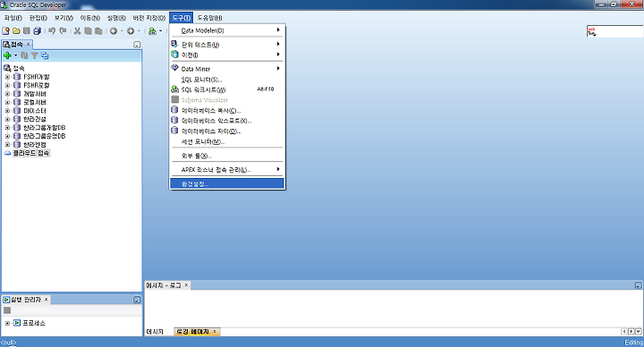Viewport: 644px width, 347px height.
Task: Open dropdown arrow next to green plus icon
Action: pyautogui.click(x=15, y=55)
